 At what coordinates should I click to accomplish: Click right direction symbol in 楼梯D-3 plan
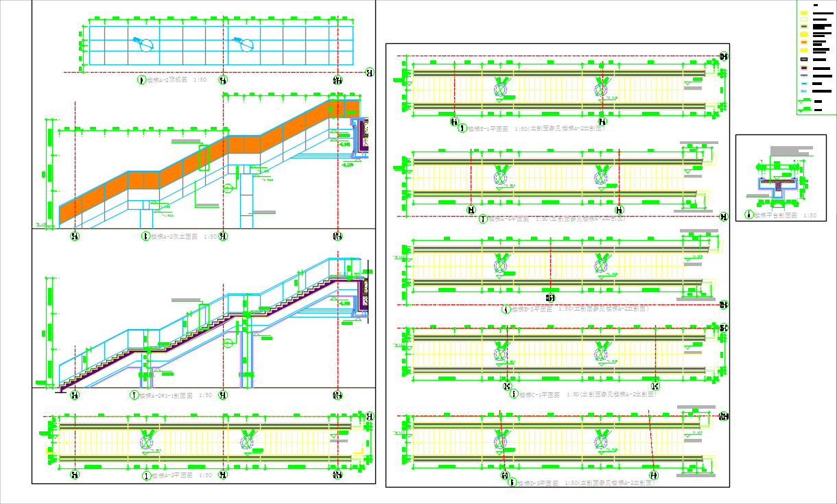(x=602, y=438)
